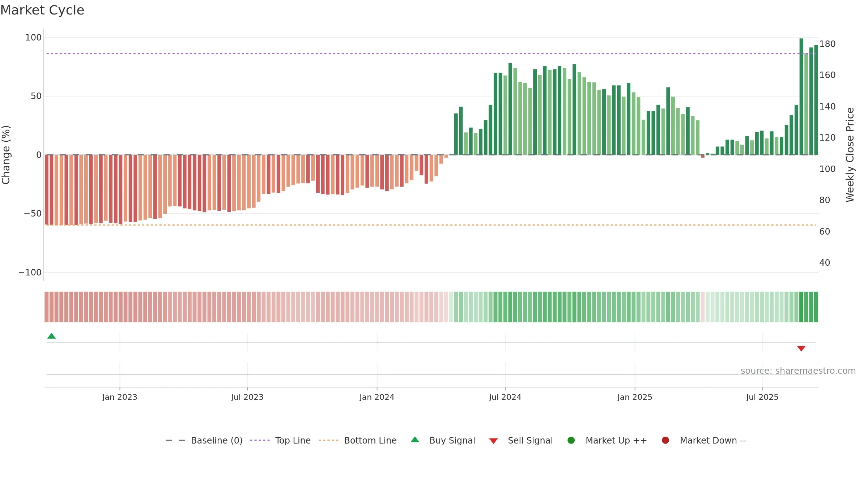Click the red down-triangle icon in legend
This screenshot has width=868, height=488.
pyautogui.click(x=493, y=441)
